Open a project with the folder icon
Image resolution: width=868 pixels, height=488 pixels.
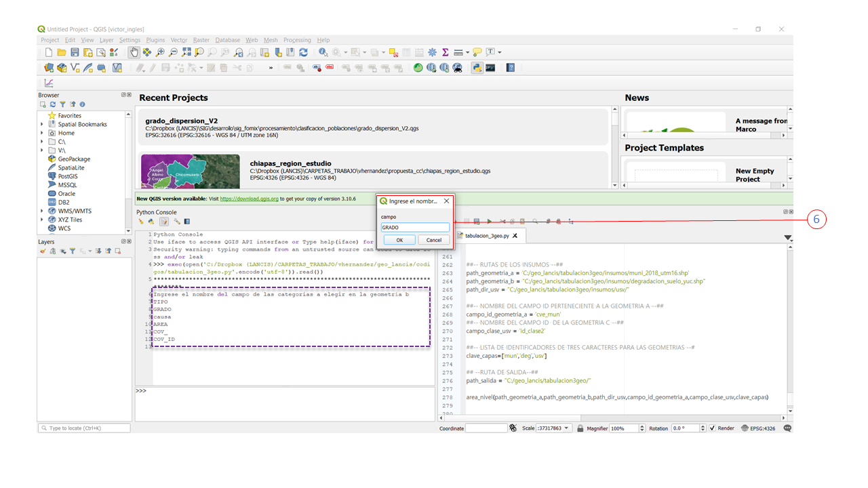click(x=61, y=52)
